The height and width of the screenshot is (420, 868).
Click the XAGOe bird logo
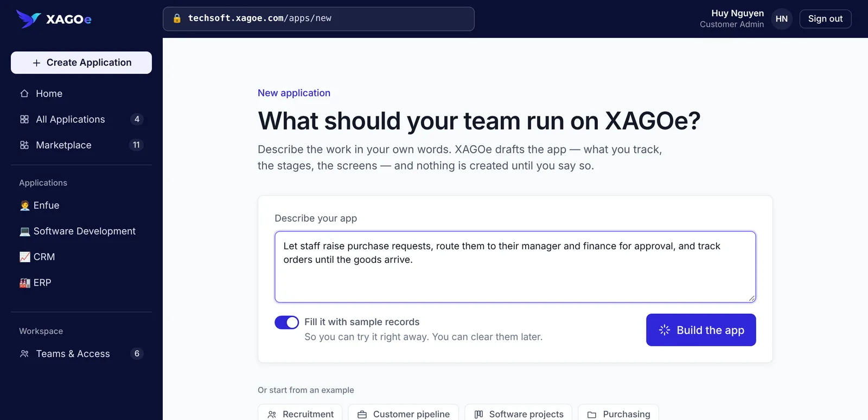(x=28, y=19)
